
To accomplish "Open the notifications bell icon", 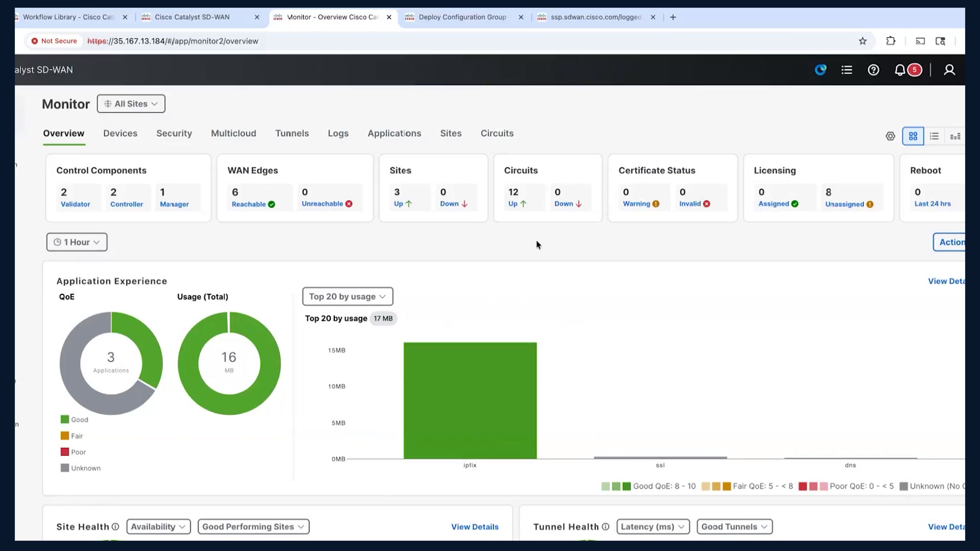I will click(x=900, y=70).
